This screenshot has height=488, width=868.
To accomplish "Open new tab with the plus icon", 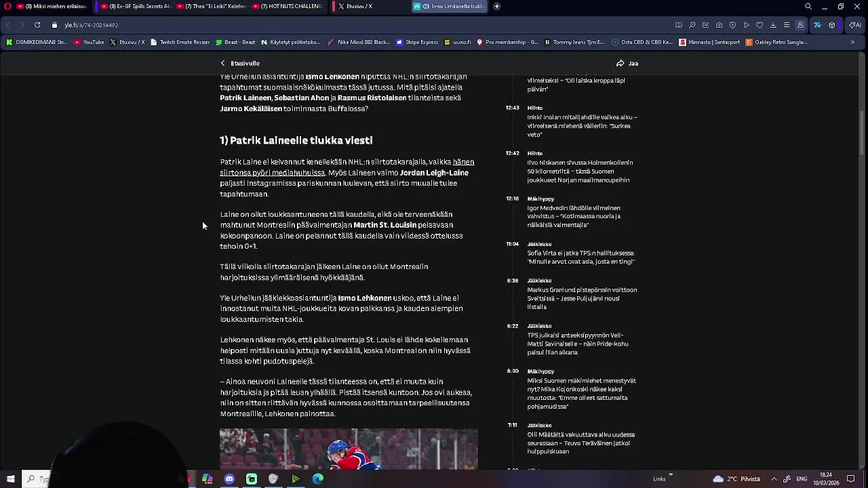I will 496,6.
